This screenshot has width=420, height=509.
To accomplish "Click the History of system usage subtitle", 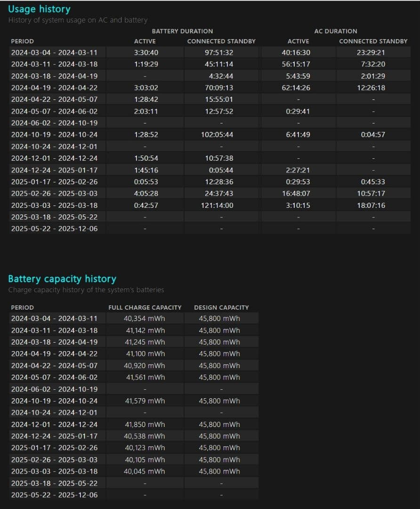I will point(78,20).
